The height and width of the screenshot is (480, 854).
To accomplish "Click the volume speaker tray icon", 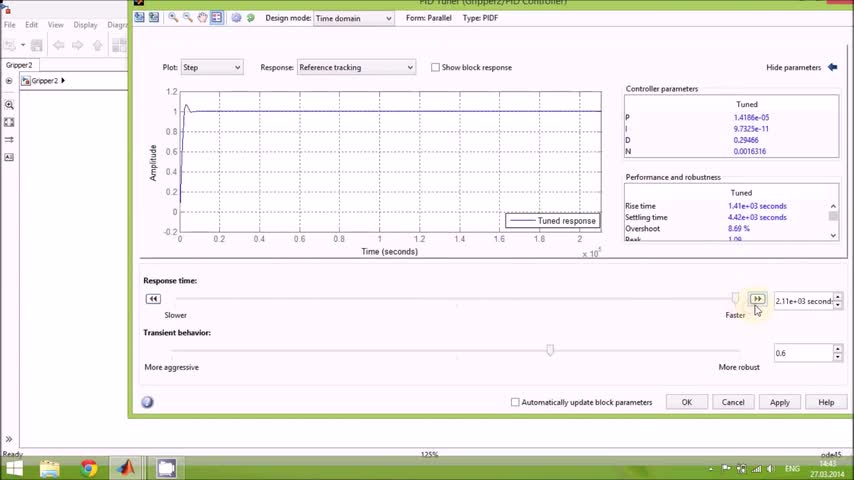I will pyautogui.click(x=770, y=469).
